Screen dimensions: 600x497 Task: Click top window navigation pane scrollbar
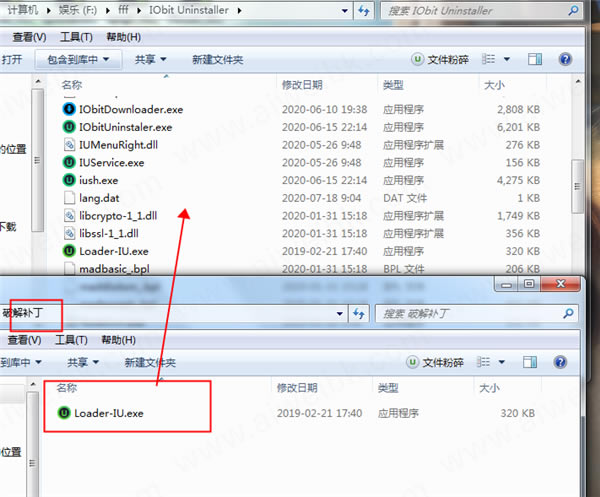(x=37, y=160)
